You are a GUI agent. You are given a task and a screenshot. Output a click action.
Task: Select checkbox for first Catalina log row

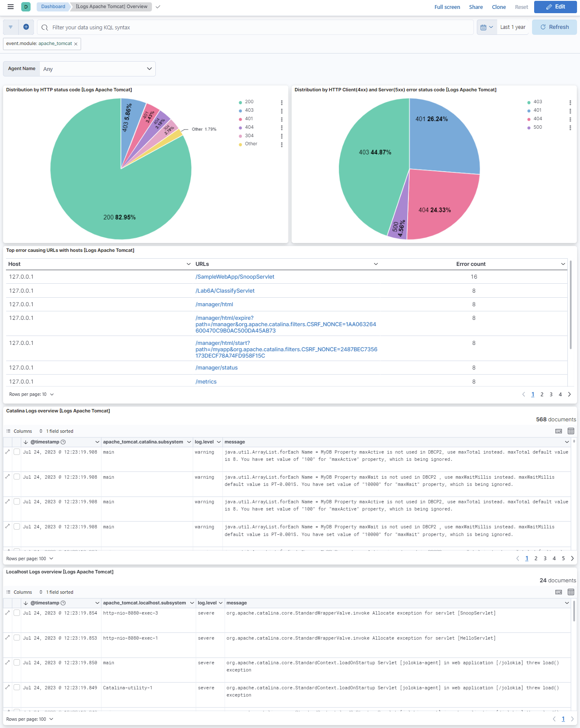pyautogui.click(x=17, y=452)
